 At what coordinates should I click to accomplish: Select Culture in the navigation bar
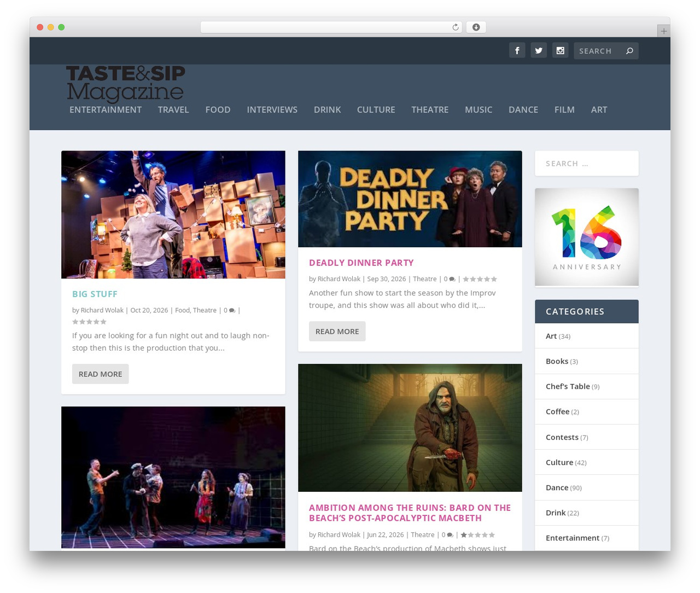pos(376,109)
